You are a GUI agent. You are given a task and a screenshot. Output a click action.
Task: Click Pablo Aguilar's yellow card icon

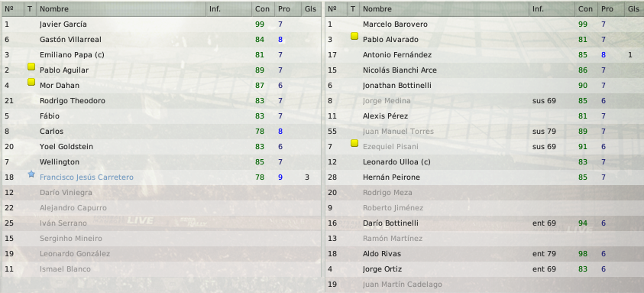tap(31, 67)
